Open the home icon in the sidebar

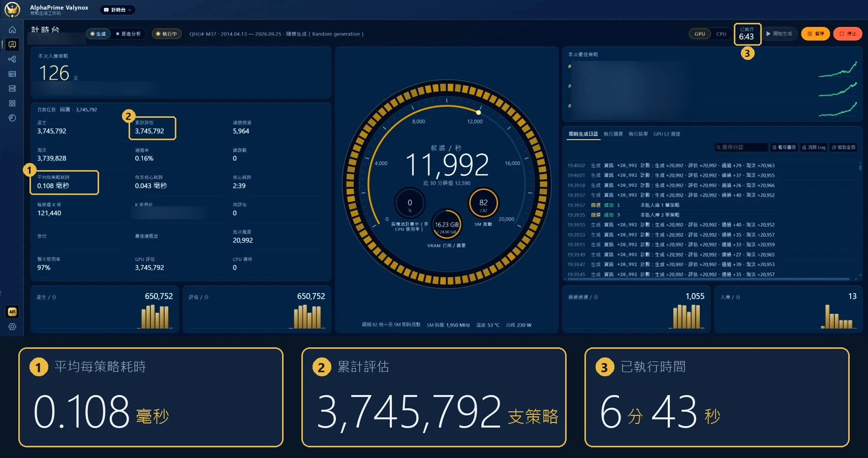(x=12, y=30)
